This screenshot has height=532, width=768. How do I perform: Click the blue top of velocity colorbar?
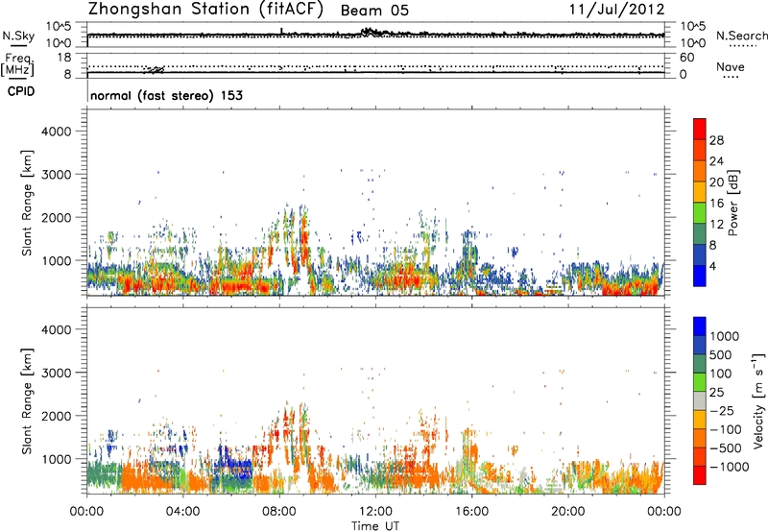[x=700, y=326]
